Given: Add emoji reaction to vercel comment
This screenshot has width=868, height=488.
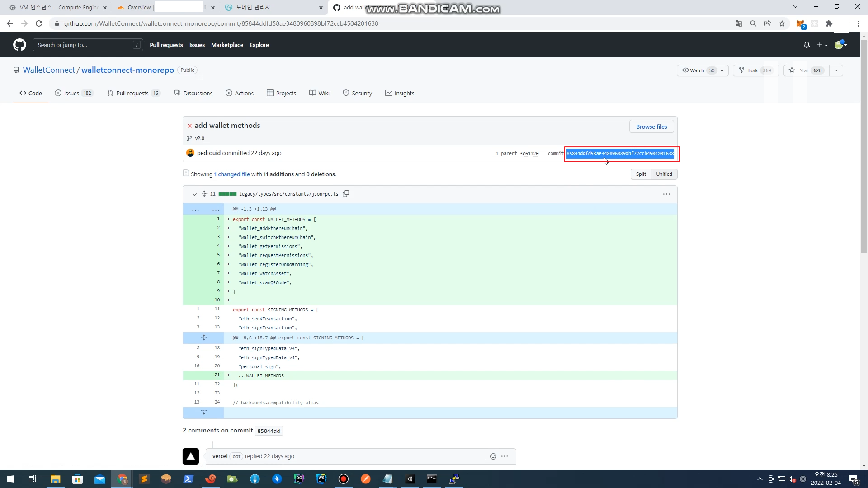Looking at the screenshot, I should [493, 456].
